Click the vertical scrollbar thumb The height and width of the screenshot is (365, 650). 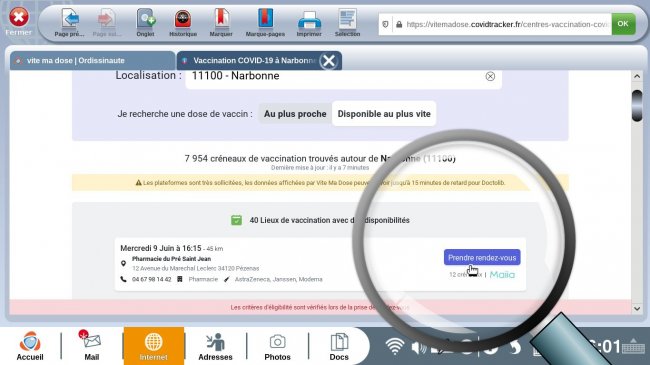click(x=637, y=106)
